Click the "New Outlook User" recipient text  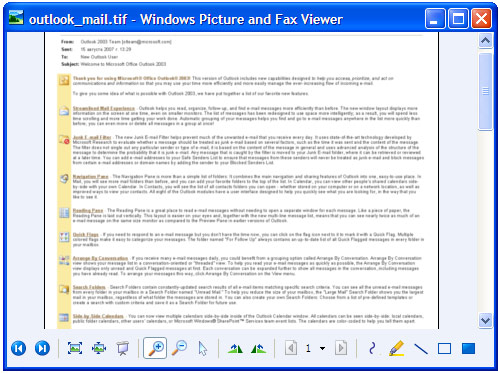tap(99, 57)
